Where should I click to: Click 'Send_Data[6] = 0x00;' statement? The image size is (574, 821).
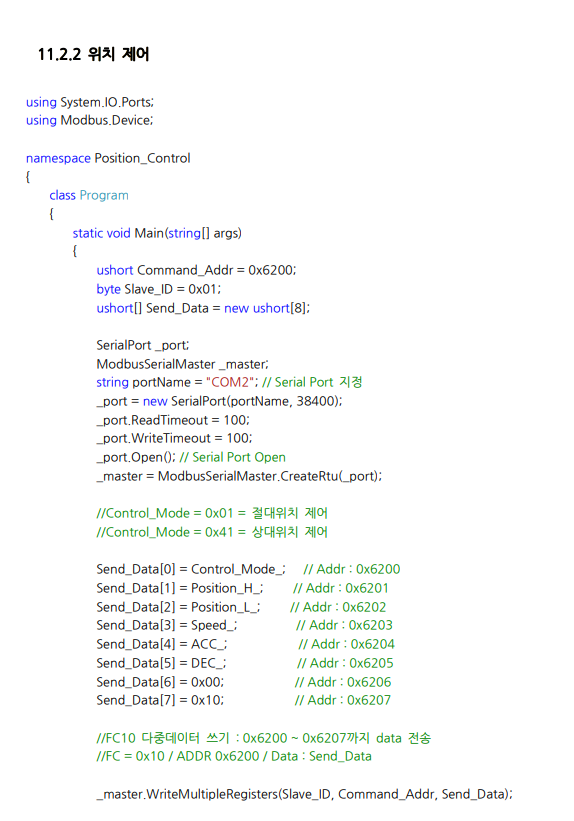160,682
